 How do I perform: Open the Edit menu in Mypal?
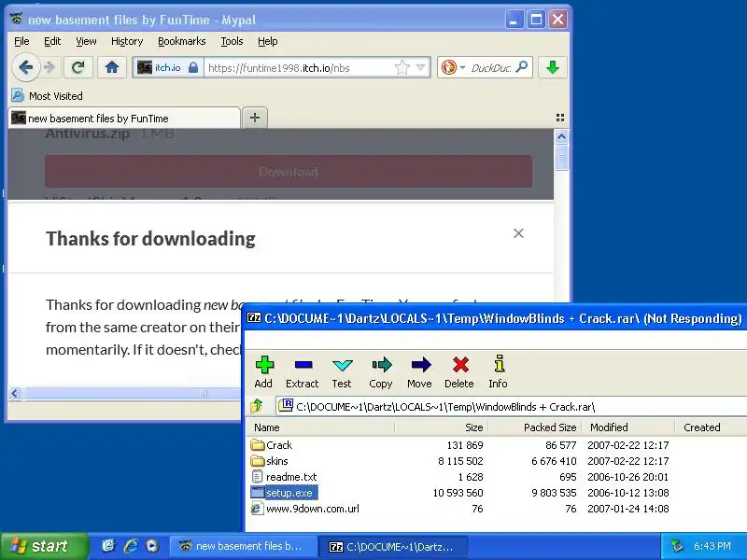tap(52, 41)
